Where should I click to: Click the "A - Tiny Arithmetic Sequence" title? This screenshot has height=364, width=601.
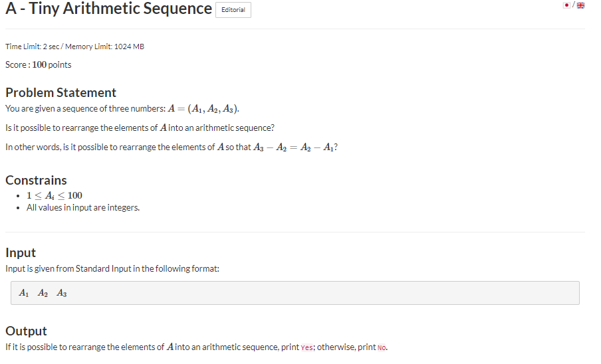[108, 9]
